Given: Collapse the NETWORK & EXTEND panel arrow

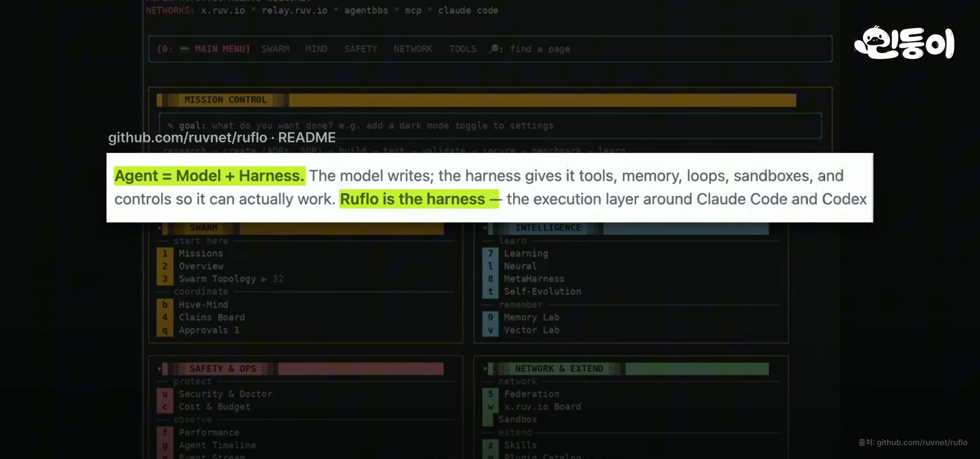Looking at the screenshot, I should coord(485,369).
